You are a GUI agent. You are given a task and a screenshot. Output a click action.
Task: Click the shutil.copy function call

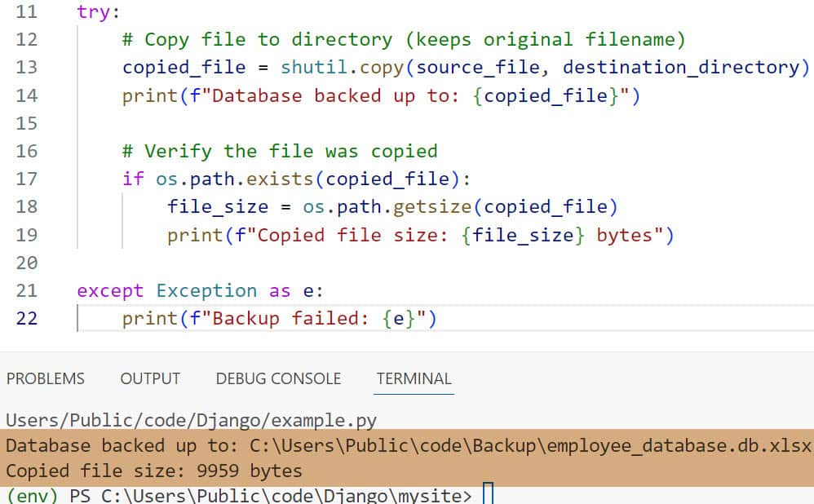coord(332,68)
